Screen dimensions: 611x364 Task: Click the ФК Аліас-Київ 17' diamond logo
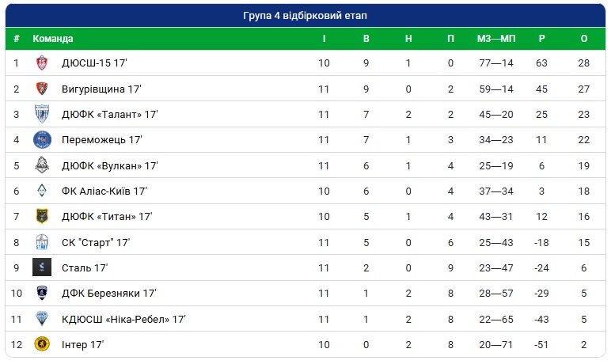coord(42,191)
